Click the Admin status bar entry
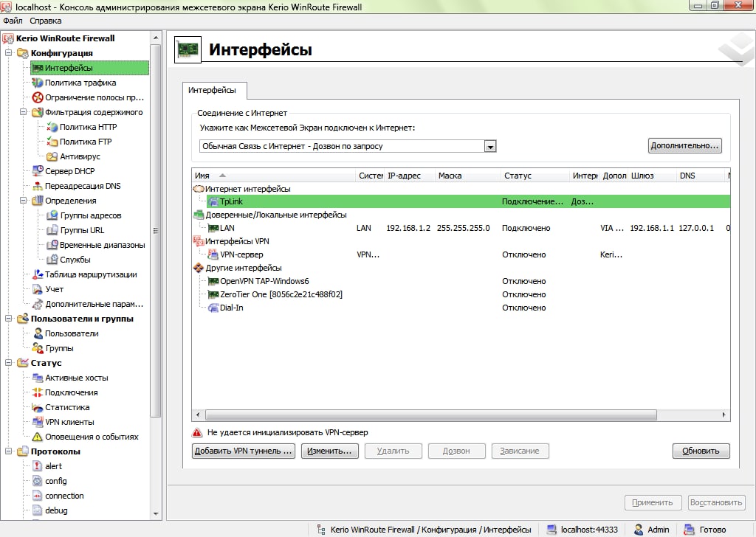The width and height of the screenshot is (756, 537). tap(651, 530)
